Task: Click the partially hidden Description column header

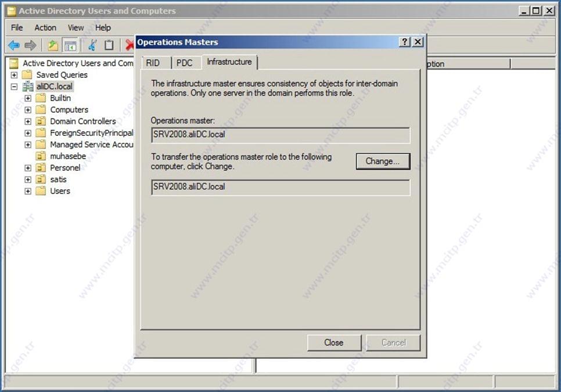Action: (x=468, y=64)
